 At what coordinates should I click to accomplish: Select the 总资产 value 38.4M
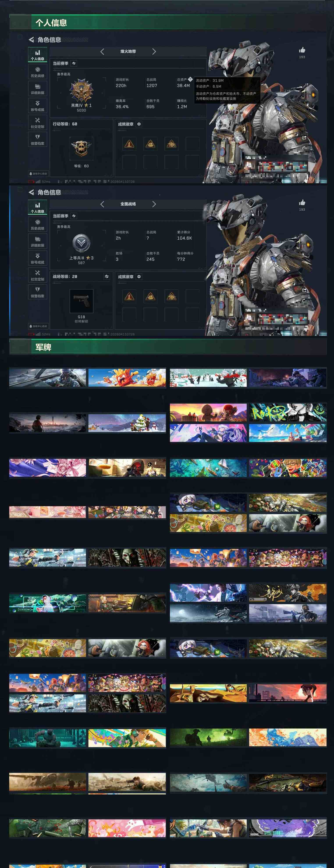click(x=183, y=86)
